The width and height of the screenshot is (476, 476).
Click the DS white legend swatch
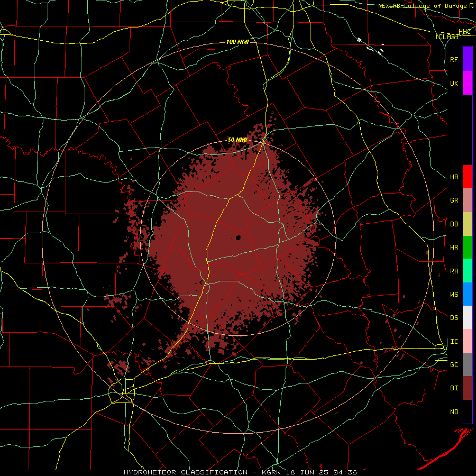467,317
